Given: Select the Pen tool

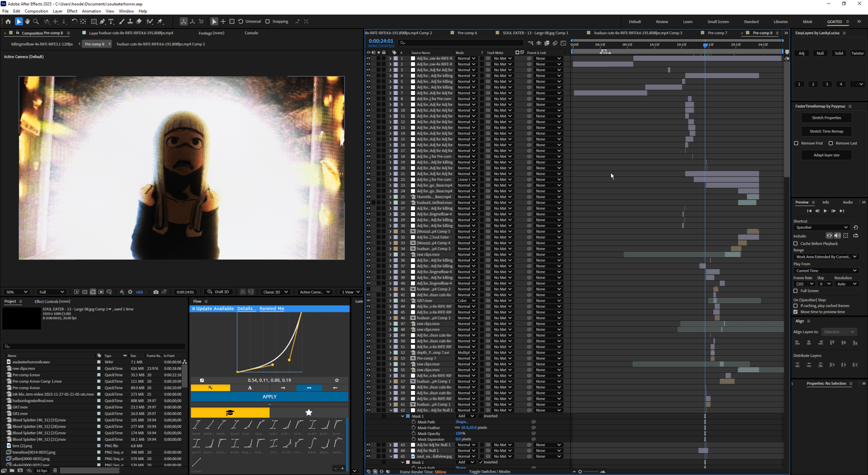Looking at the screenshot, I should [x=102, y=21].
